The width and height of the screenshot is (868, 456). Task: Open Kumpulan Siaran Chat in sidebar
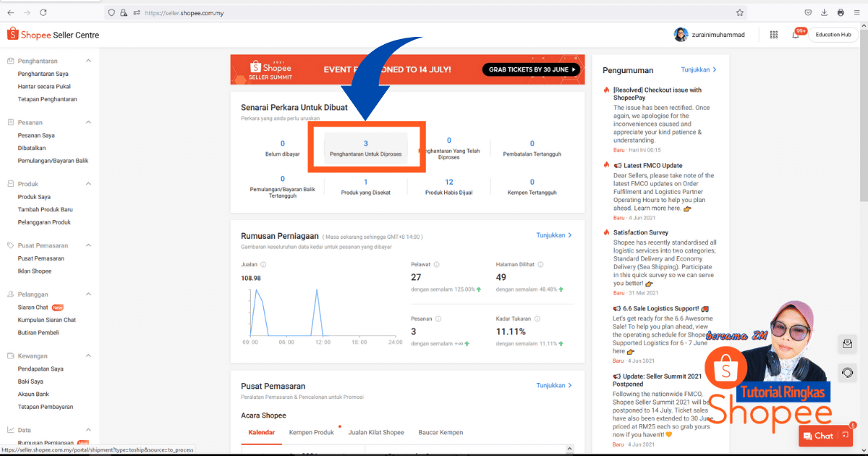tap(47, 320)
